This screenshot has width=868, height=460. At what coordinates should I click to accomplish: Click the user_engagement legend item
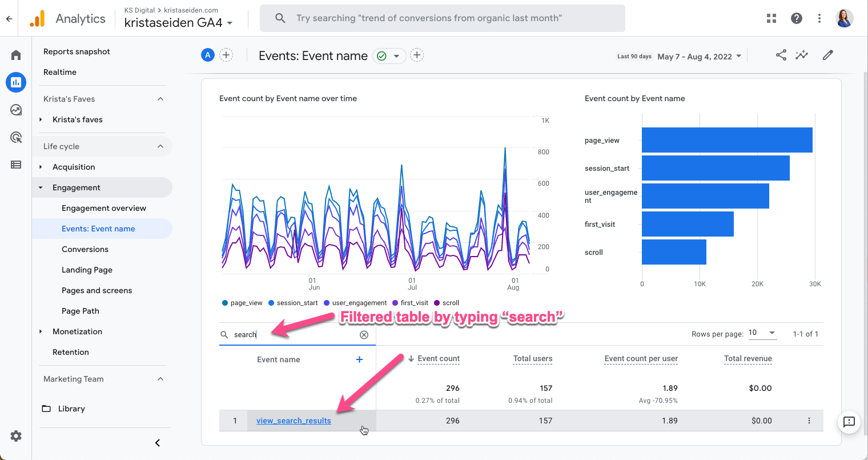tap(355, 303)
